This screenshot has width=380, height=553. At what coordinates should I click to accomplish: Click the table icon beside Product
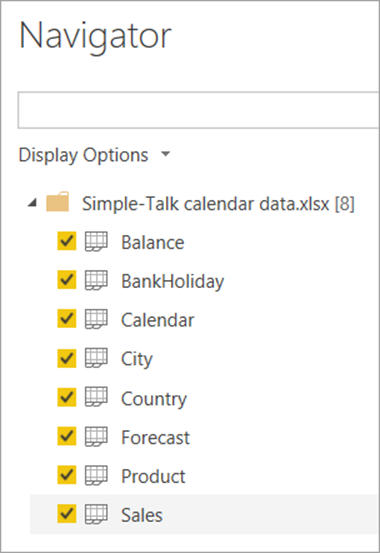[96, 475]
